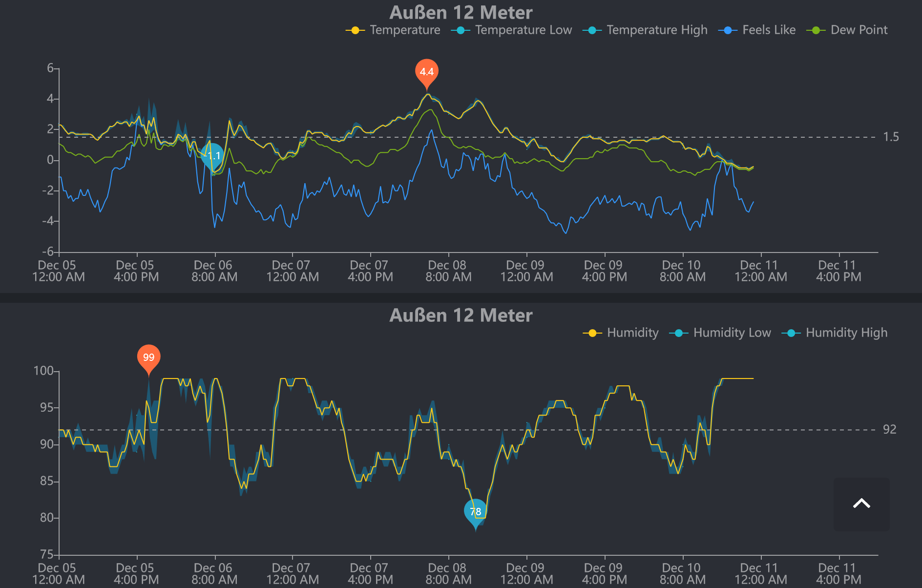Click Dec 11 4:00 PM label on humidity axis

pos(838,574)
